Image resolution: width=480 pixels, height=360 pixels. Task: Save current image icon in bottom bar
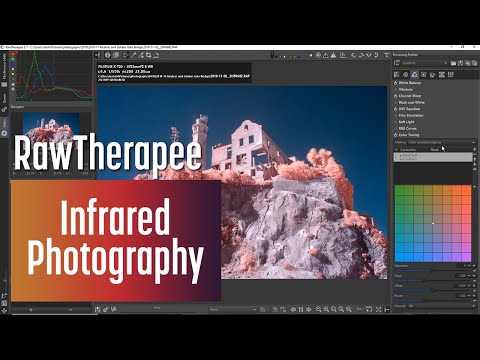click(x=97, y=309)
